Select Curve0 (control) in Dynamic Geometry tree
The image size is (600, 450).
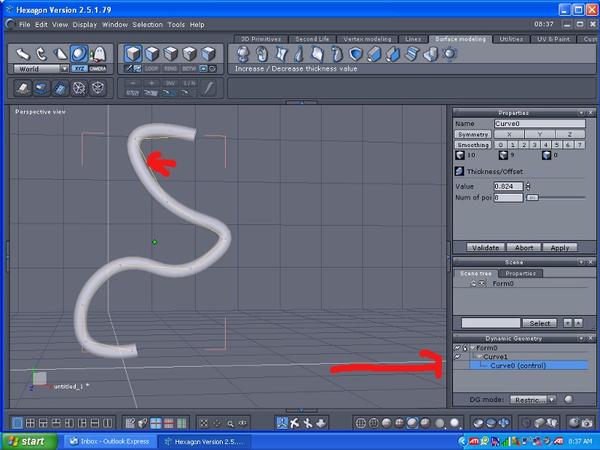[528, 365]
